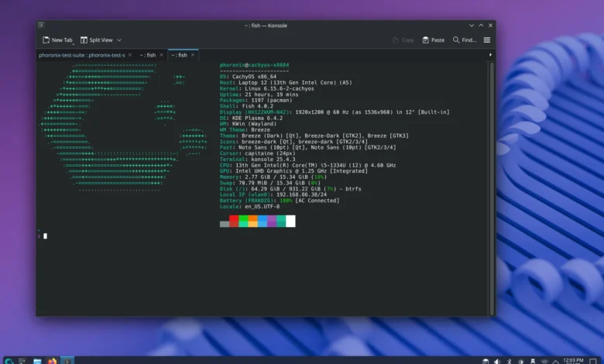
Task: Click the 'Local IP (wlan0)' line
Action: [273, 195]
